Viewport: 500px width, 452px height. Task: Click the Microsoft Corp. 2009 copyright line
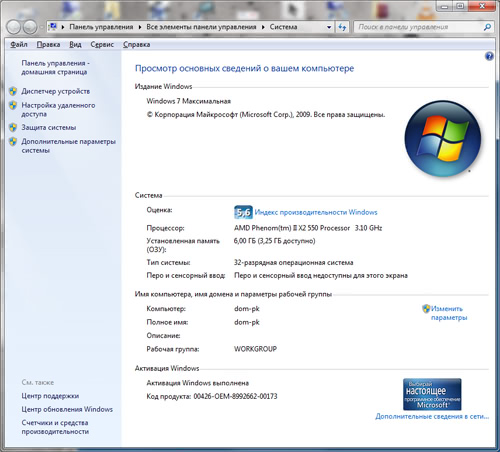coord(266,115)
